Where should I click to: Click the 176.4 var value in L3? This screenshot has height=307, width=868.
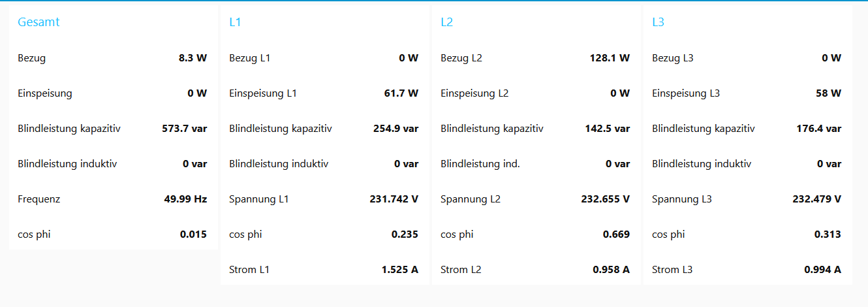point(818,129)
